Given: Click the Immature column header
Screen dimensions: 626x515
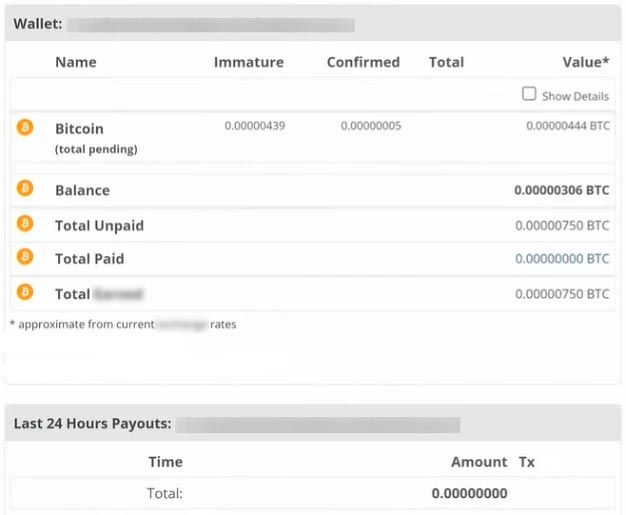Looking at the screenshot, I should click(x=248, y=62).
